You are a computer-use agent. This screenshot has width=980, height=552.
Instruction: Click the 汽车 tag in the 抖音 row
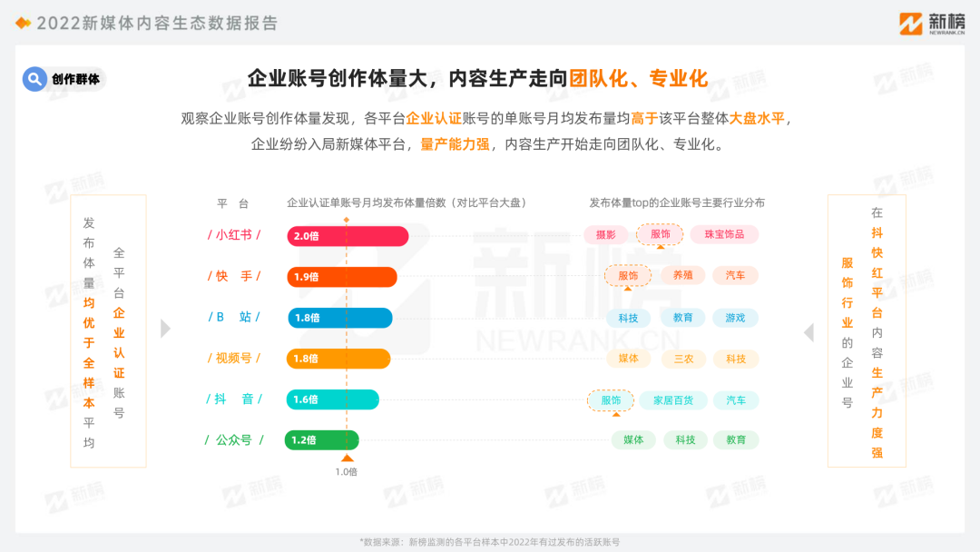(x=736, y=400)
